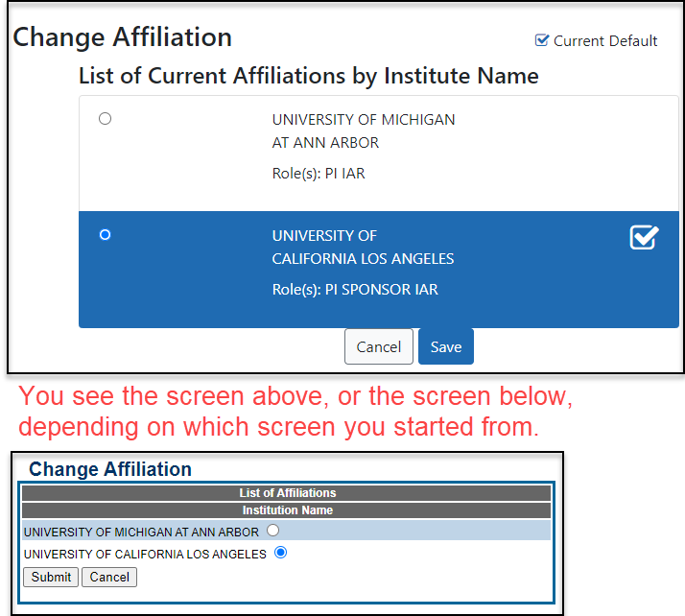Select University of Michigan radio in top list
The image size is (685, 616).
[x=105, y=118]
